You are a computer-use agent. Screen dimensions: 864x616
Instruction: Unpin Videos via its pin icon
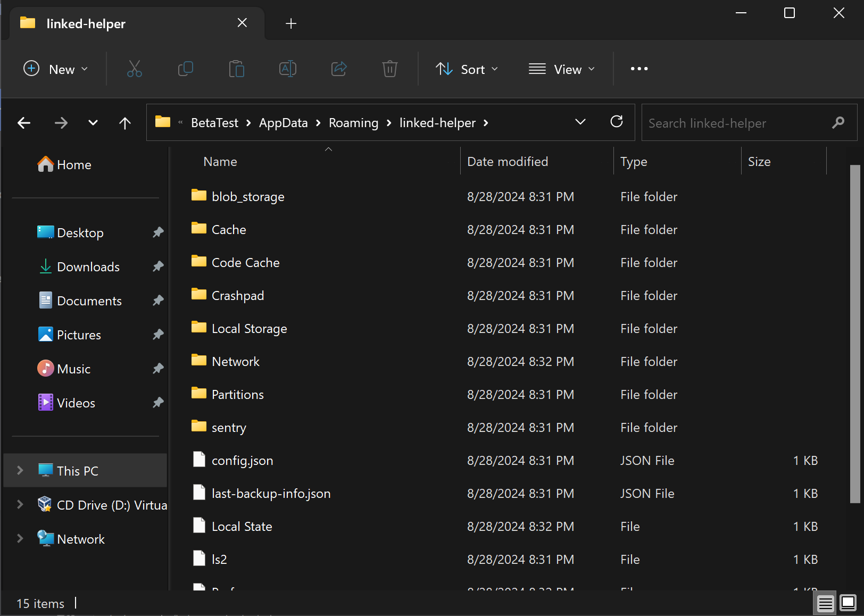tap(158, 403)
